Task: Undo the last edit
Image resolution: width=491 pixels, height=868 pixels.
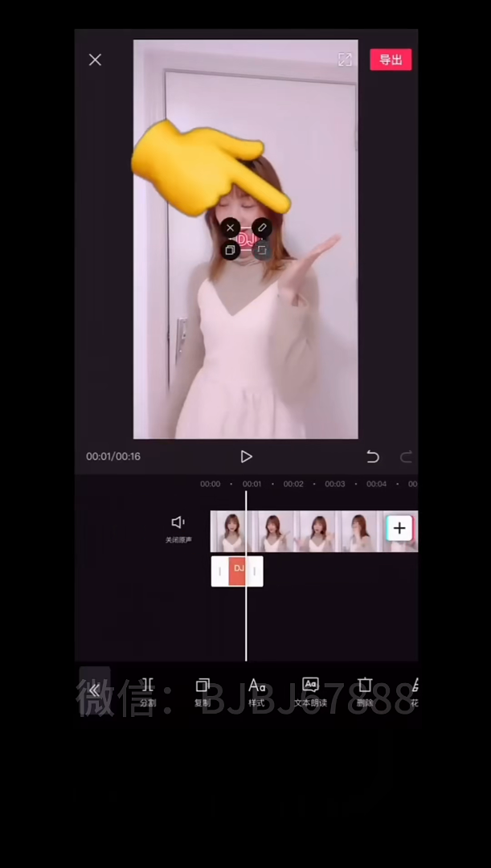Action: click(373, 457)
